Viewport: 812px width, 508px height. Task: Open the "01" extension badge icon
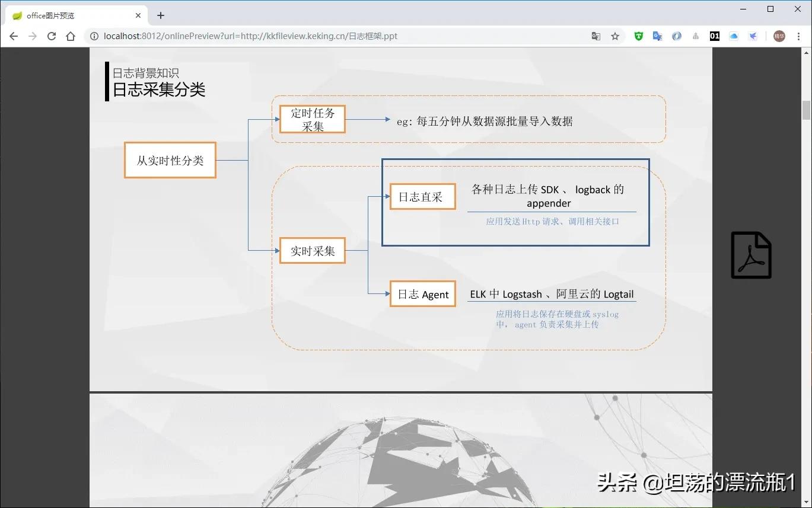click(x=714, y=36)
